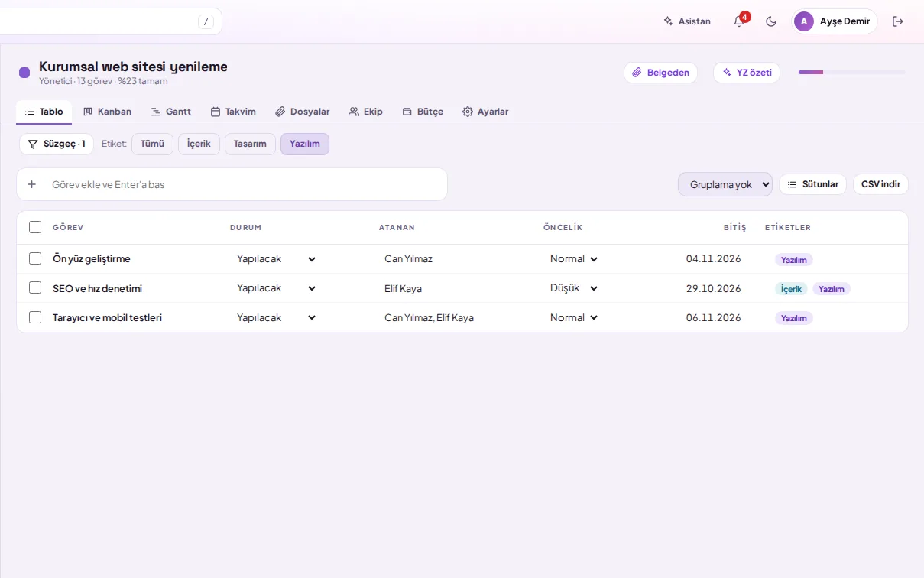Click Yazılım tag on Tarayıcı row
Image resolution: width=924 pixels, height=578 pixels.
[794, 318]
